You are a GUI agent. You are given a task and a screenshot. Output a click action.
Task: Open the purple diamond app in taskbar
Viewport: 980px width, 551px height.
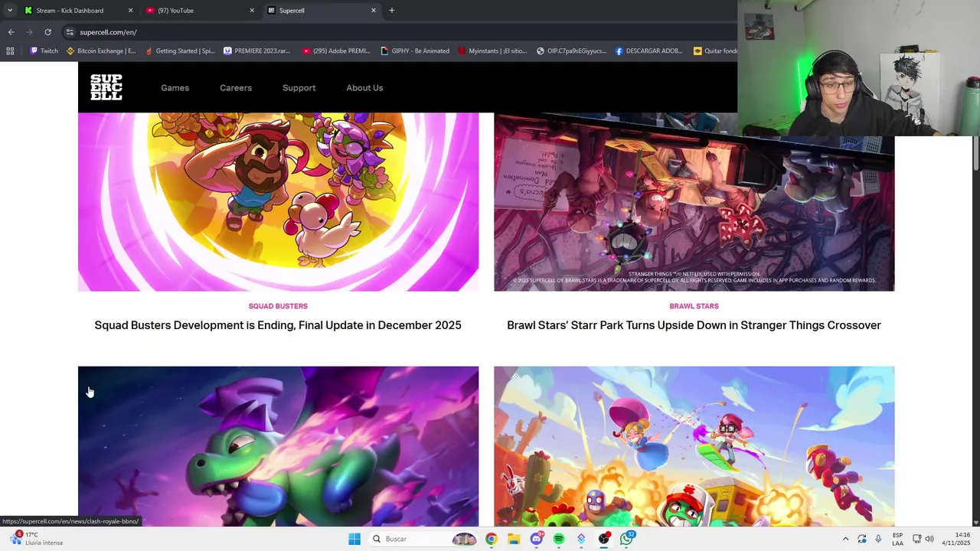582,539
